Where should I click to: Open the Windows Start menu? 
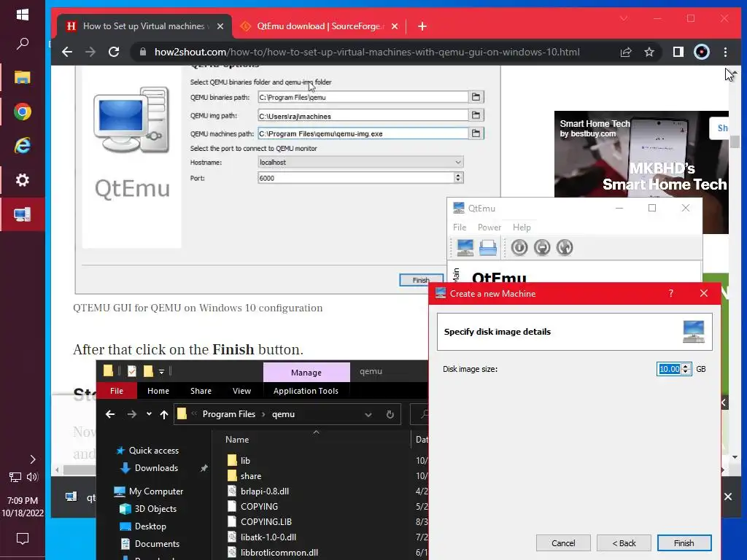[x=23, y=15]
